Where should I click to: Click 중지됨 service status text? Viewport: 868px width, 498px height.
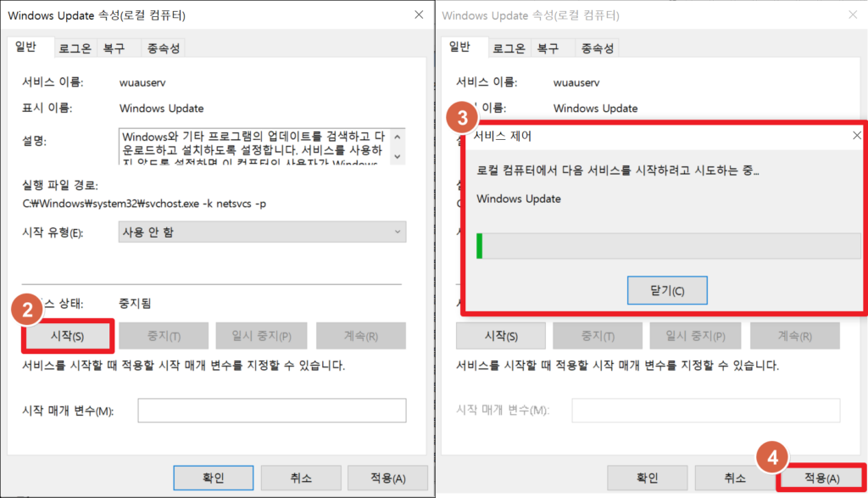(x=135, y=303)
